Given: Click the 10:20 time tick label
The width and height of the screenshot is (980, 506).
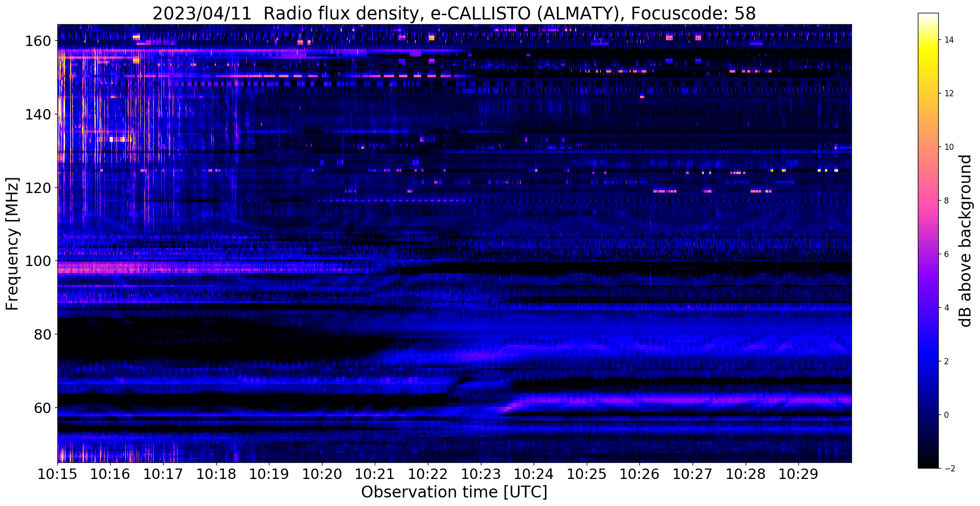Looking at the screenshot, I should [322, 474].
